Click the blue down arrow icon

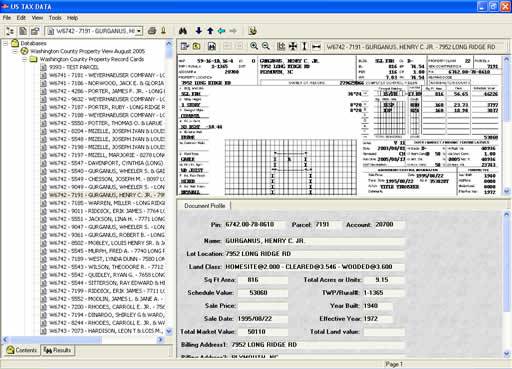tap(199, 31)
